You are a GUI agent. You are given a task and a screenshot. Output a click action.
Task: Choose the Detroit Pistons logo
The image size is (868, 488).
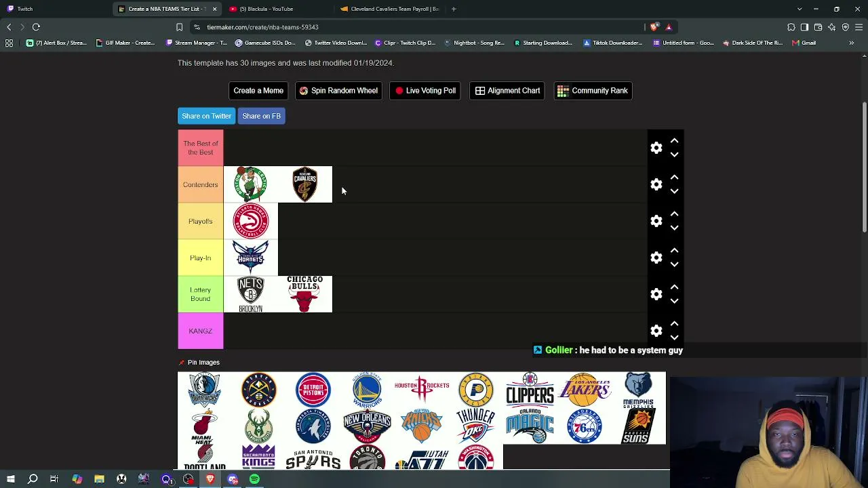click(x=313, y=390)
